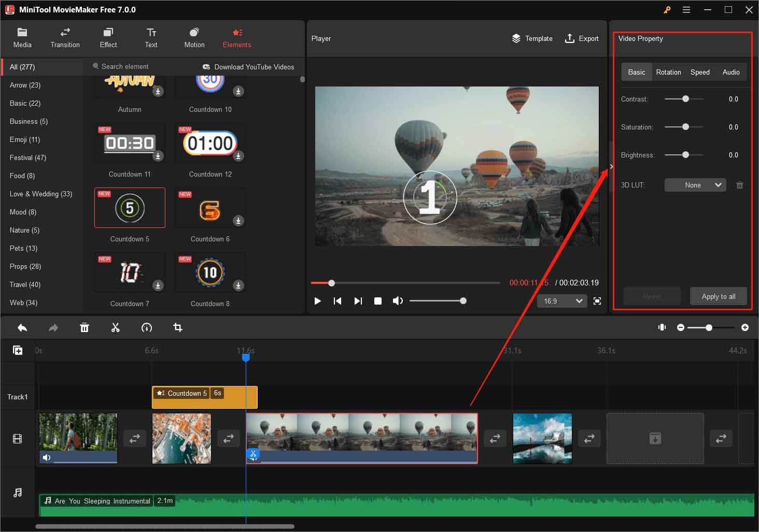This screenshot has height=532, width=759.
Task: Click the timeline zoom slider
Action: pos(711,327)
